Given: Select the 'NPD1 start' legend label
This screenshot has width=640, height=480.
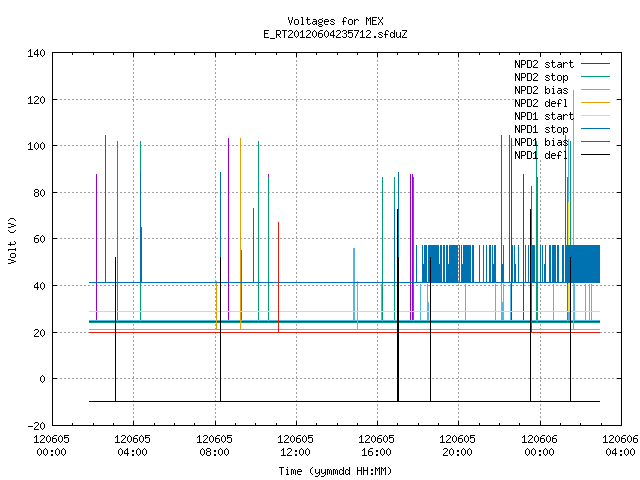Looking at the screenshot, I should (x=544, y=116).
